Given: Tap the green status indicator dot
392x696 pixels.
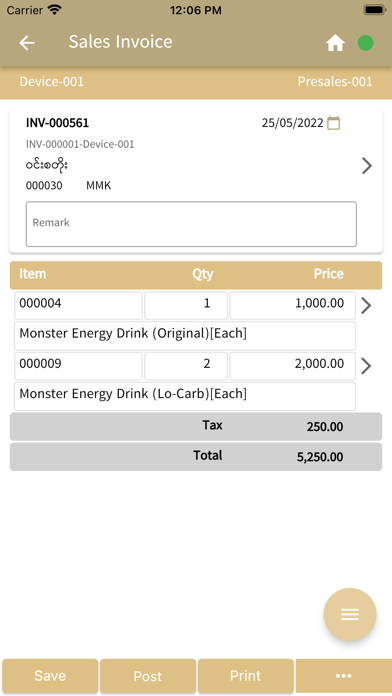Looking at the screenshot, I should pos(365,43).
